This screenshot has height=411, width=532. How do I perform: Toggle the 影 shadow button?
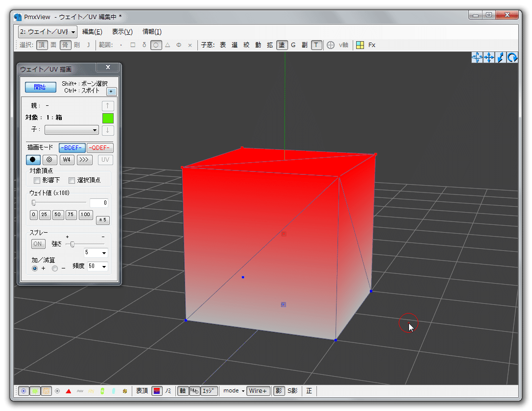(x=279, y=391)
